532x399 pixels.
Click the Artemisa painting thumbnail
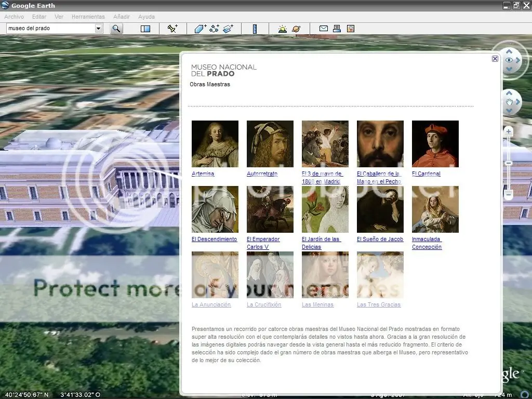(215, 144)
